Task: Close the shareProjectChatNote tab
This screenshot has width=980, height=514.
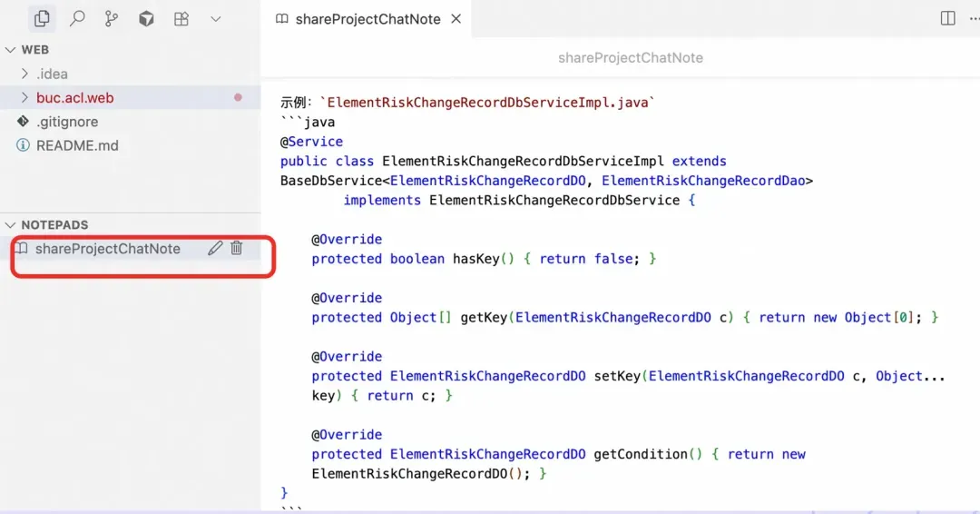Action: 456,19
